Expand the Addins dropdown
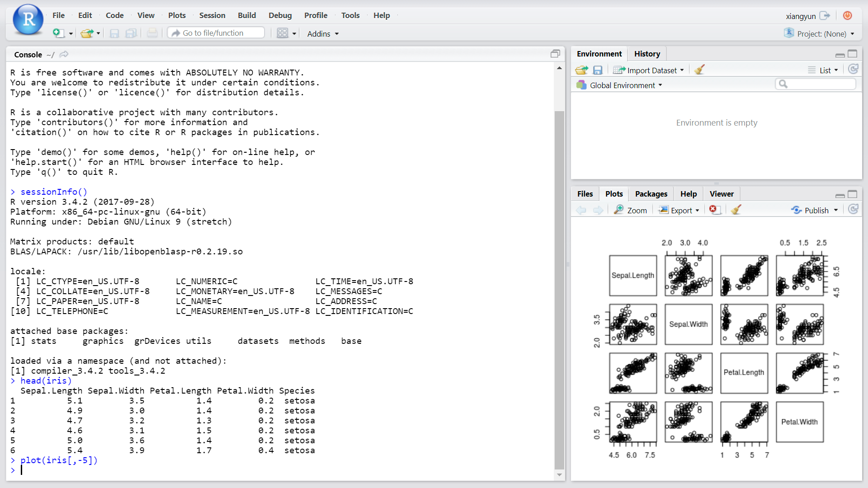Viewport: 868px width, 488px height. pyautogui.click(x=323, y=34)
